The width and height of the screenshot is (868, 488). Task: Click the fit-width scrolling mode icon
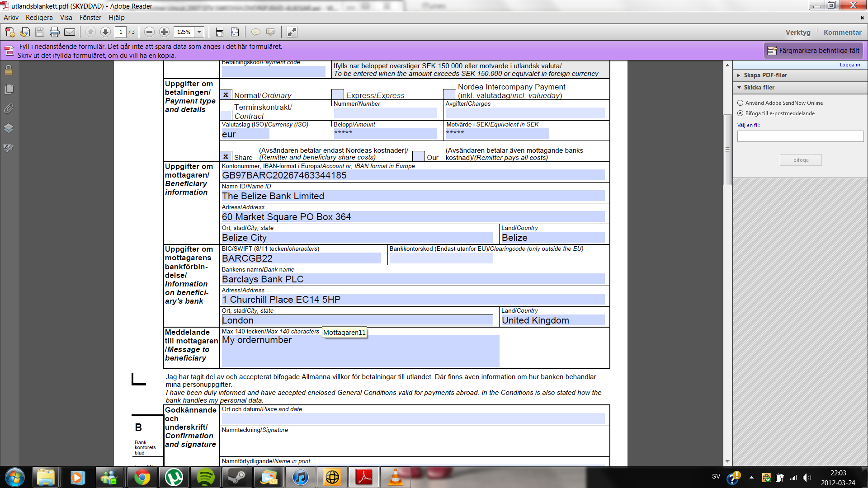pyautogui.click(x=220, y=32)
